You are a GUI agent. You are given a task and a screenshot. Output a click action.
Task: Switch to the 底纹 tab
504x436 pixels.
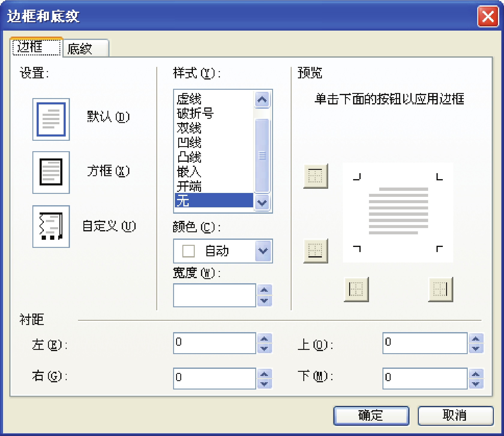86,48
